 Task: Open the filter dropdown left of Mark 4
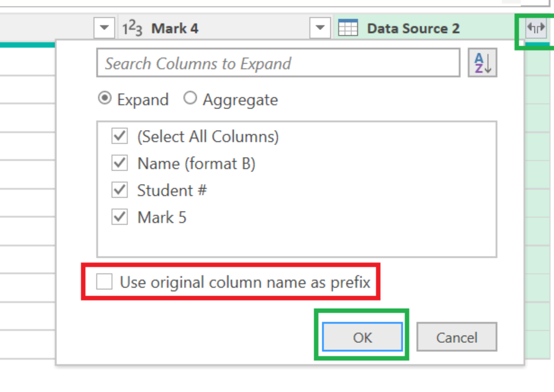(x=104, y=28)
